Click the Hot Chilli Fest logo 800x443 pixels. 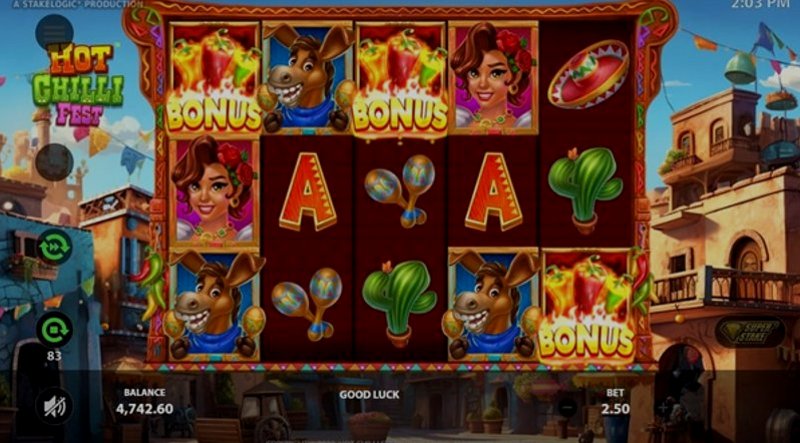coord(79,85)
